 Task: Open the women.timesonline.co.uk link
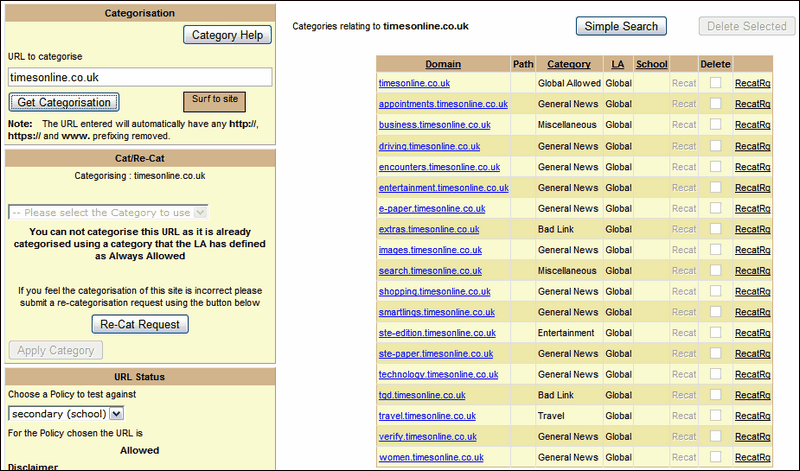[431, 458]
